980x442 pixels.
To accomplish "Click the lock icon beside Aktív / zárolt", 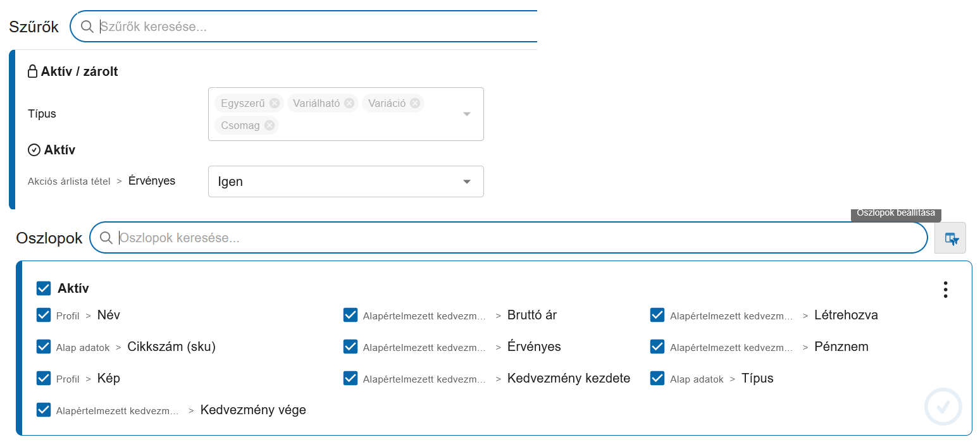I will coord(33,71).
